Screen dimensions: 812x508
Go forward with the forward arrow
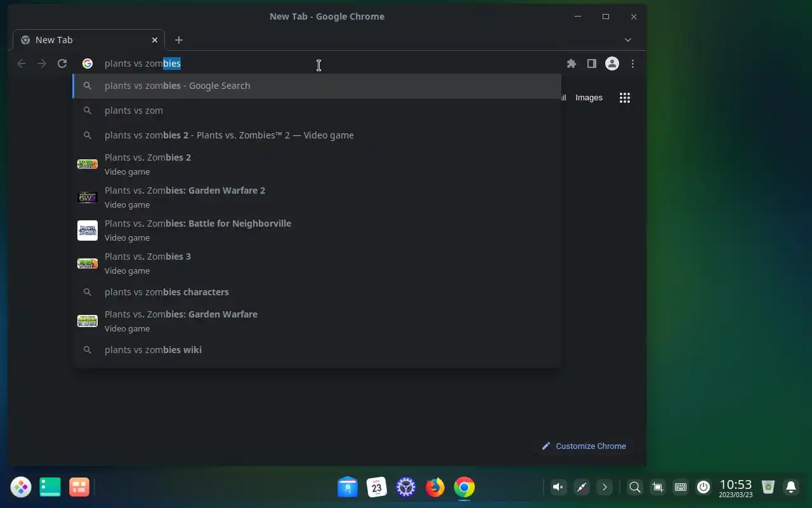tap(42, 63)
